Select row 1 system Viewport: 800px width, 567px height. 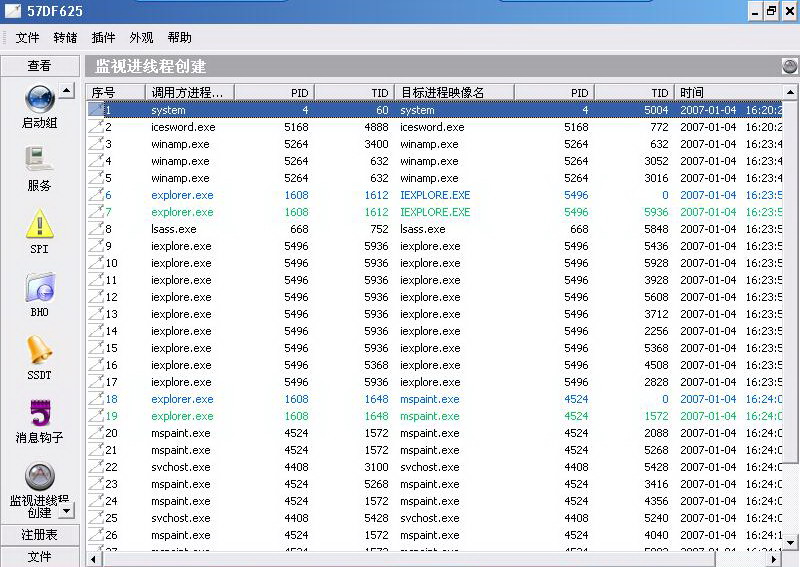pos(434,110)
